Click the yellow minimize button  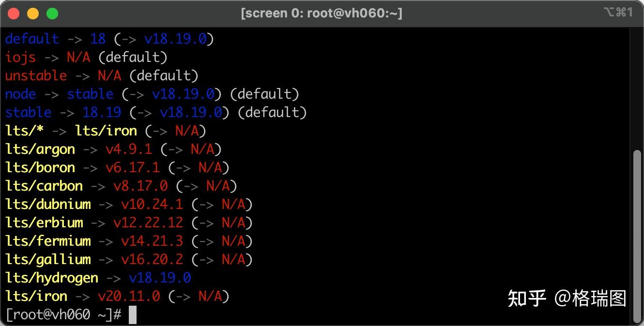(33, 13)
